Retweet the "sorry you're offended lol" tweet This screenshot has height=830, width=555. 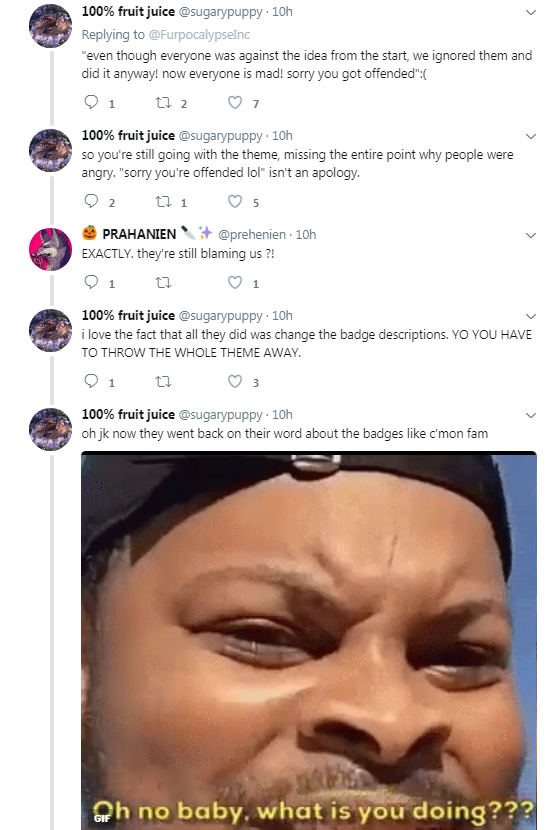point(163,202)
